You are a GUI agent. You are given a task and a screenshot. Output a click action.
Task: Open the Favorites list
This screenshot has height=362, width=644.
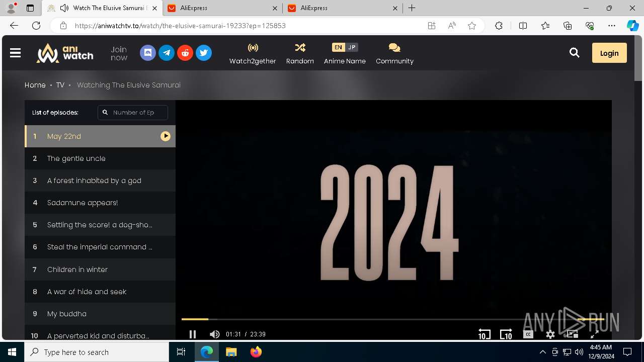[x=545, y=26]
